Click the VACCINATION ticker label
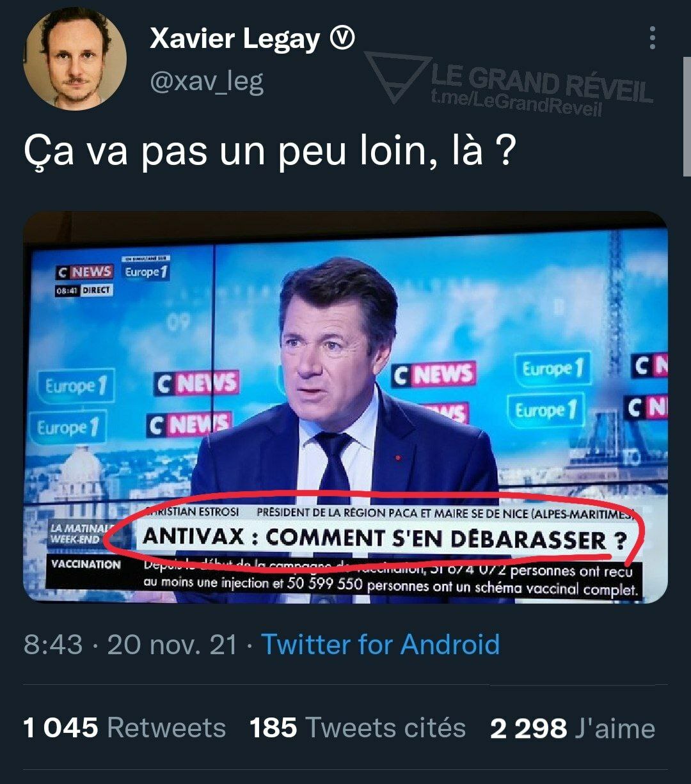 pos(86,565)
